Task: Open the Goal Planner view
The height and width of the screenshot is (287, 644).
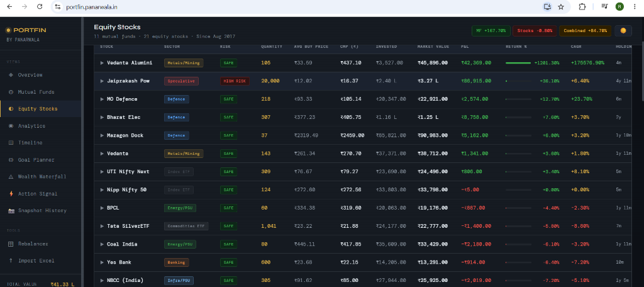Action: coord(41,159)
